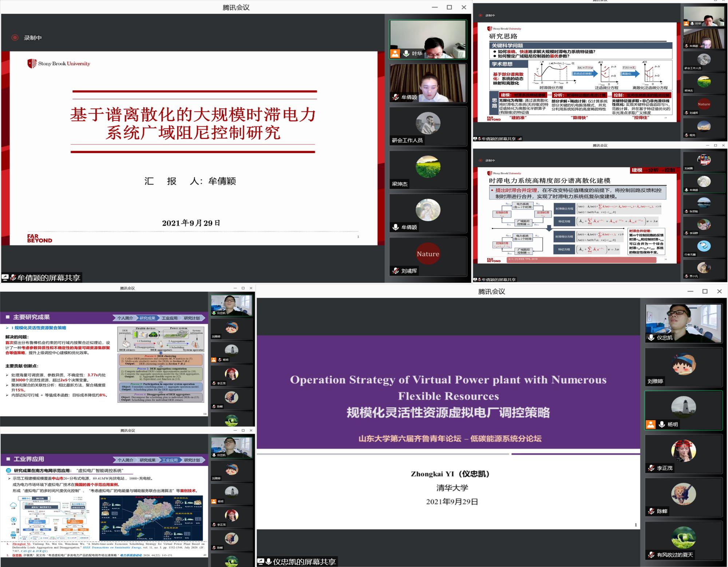The image size is (728, 567).
Task: Select 梁坤杰's avatar tile in the large top-left window
Action: 428,167
